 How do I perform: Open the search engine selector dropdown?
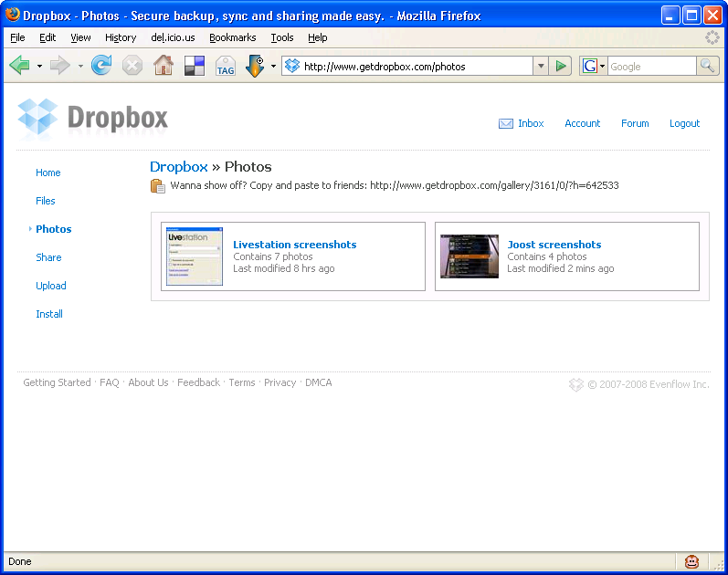point(603,66)
